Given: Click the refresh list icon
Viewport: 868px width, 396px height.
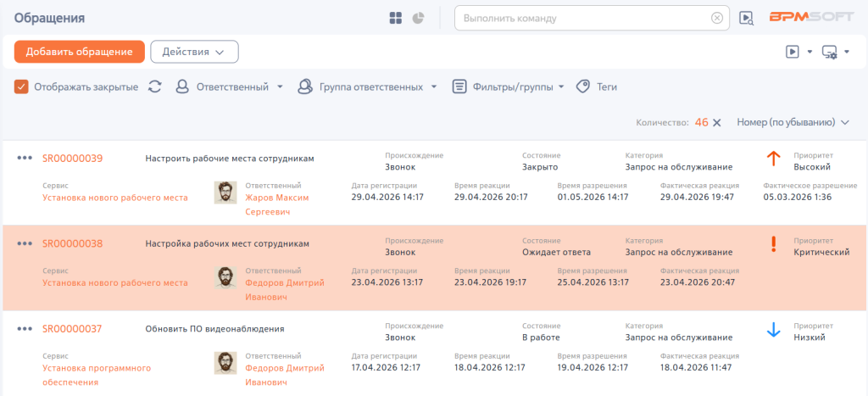Looking at the screenshot, I should pyautogui.click(x=155, y=86).
